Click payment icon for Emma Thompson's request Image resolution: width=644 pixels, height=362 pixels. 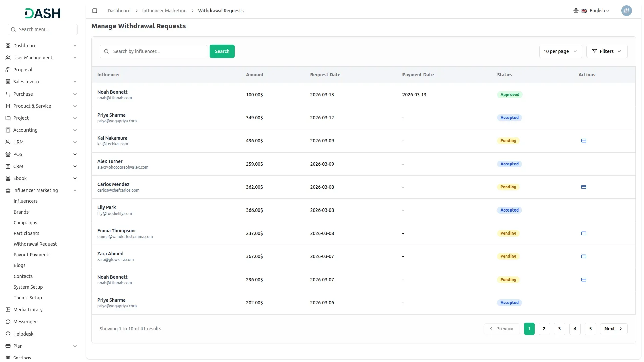(583, 233)
